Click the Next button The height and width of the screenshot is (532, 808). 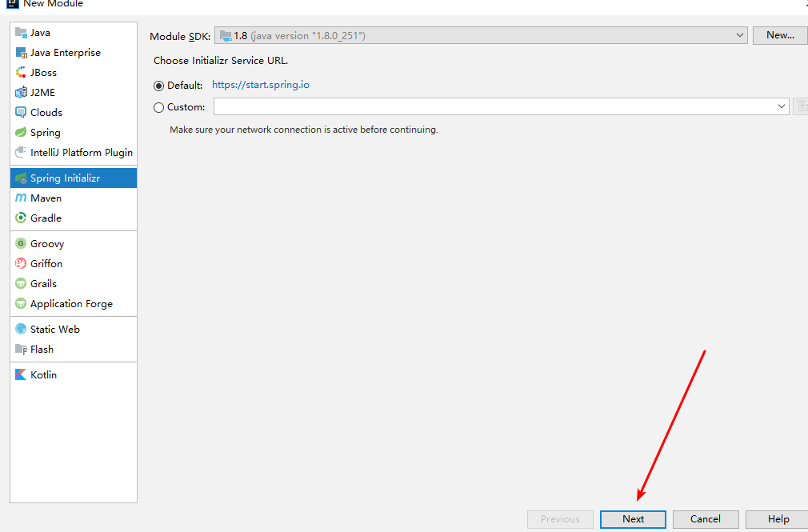click(x=633, y=519)
